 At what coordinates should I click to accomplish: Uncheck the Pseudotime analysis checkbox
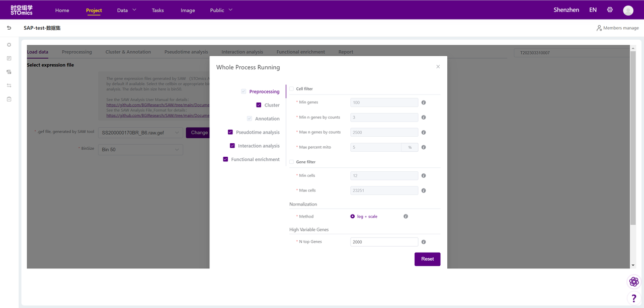tap(230, 132)
